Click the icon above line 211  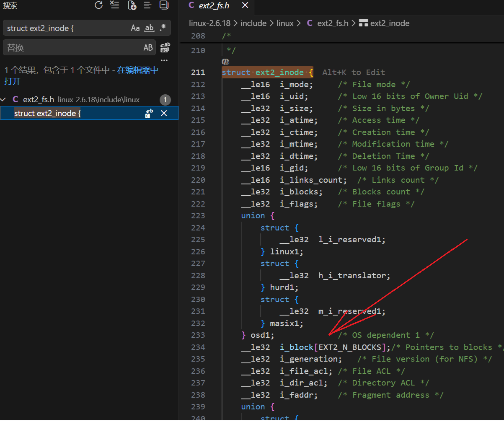click(x=225, y=62)
